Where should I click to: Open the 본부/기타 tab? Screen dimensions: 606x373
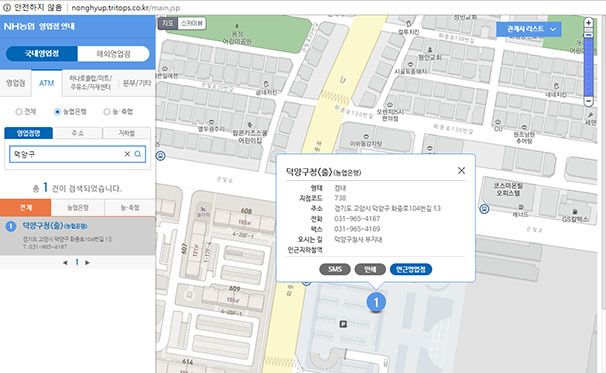tap(136, 83)
